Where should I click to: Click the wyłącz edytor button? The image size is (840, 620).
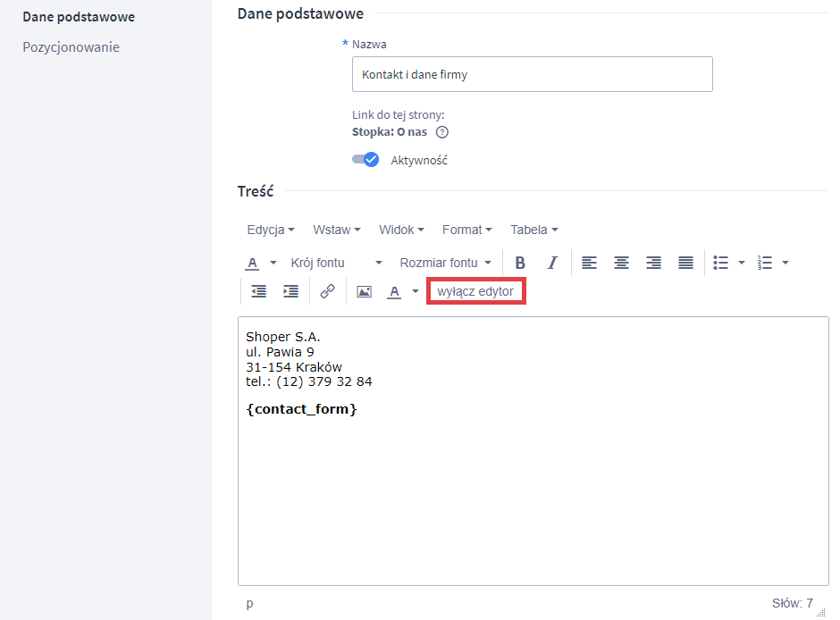[475, 291]
